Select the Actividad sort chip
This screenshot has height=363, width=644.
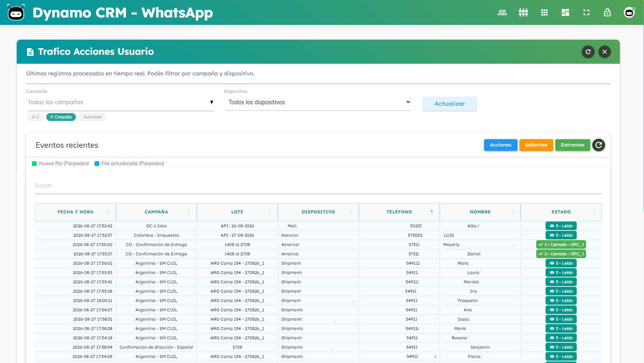(92, 117)
